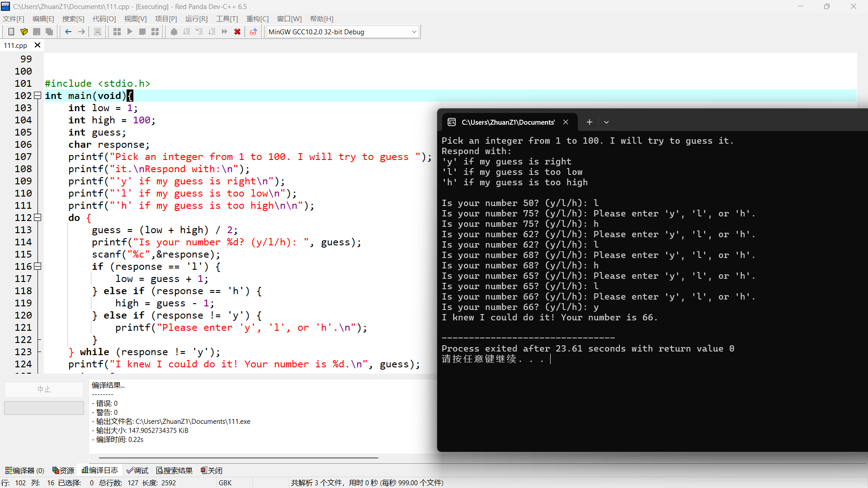
Task: Click the compile grid icon in toolbar
Action: (x=117, y=32)
